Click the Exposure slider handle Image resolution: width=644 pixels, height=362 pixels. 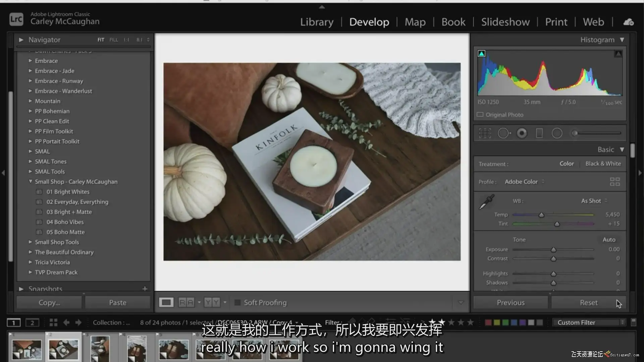[553, 250]
